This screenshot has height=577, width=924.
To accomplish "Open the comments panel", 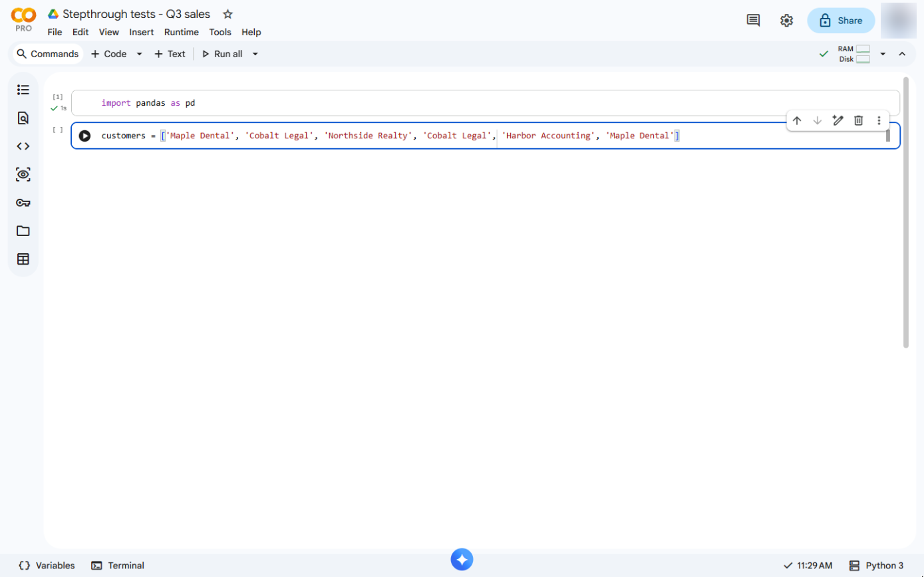I will pos(753,21).
